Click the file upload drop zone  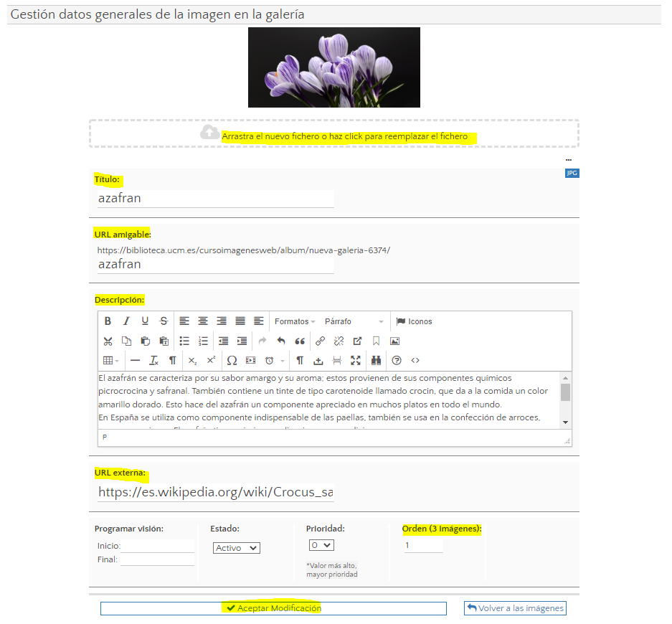[334, 133]
